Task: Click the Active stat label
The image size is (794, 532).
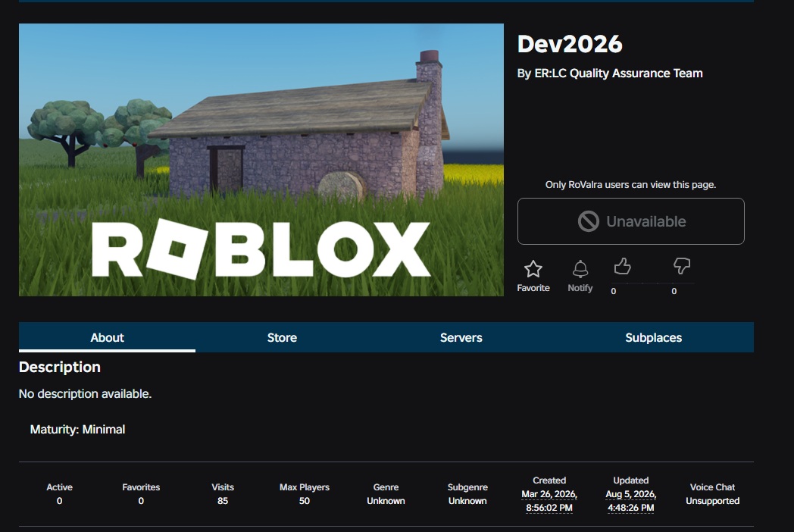Action: point(59,487)
